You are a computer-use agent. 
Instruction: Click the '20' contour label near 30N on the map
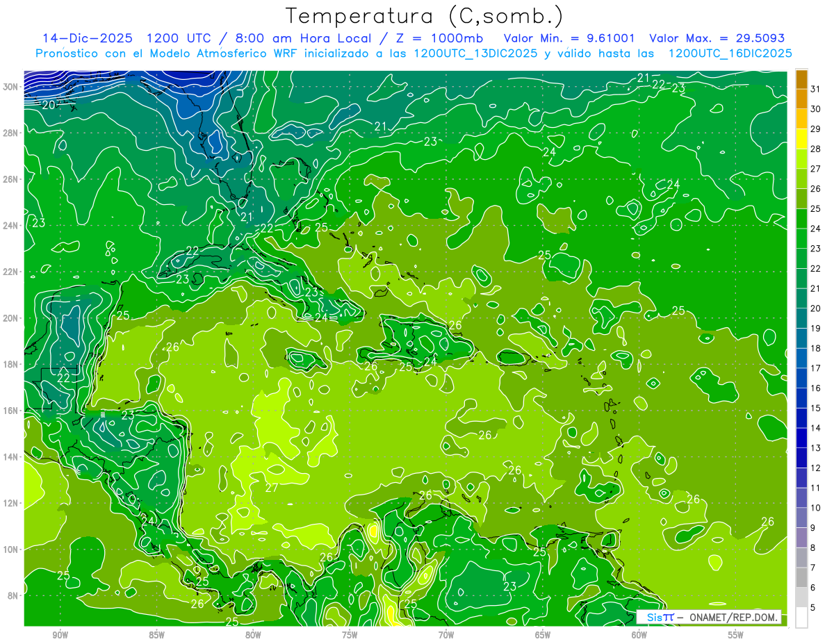pyautogui.click(x=49, y=105)
